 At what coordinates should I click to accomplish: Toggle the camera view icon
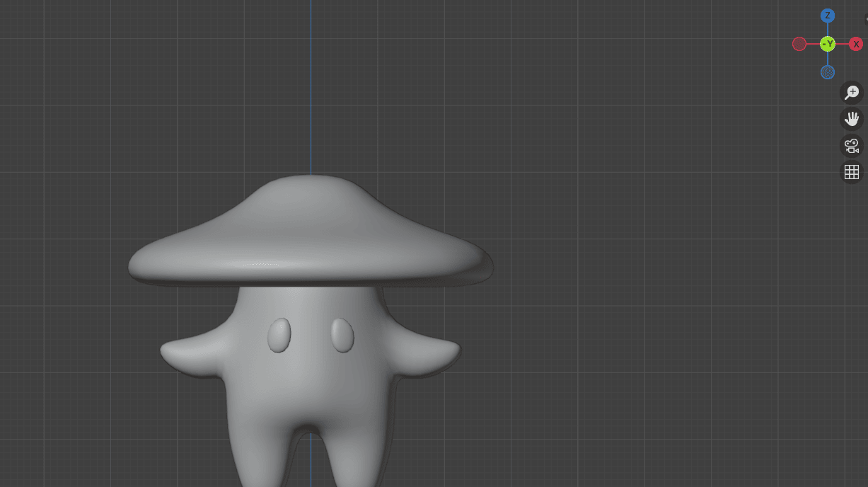852,146
